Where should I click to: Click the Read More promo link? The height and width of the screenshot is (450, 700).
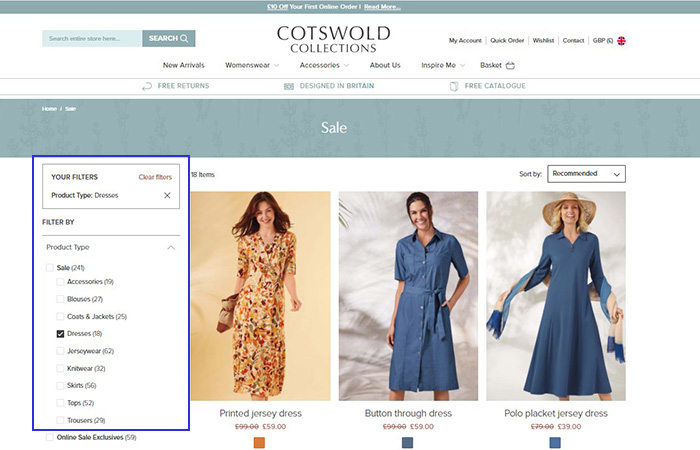tap(382, 7)
